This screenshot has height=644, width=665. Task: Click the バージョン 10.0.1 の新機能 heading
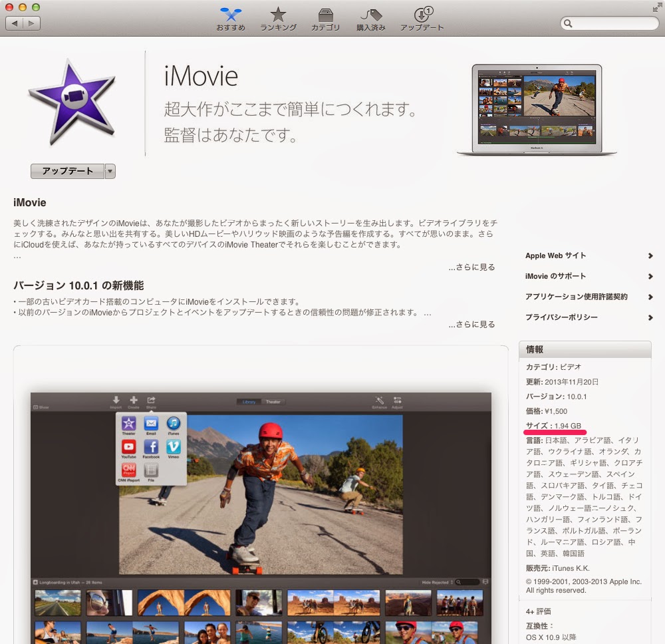(x=78, y=285)
